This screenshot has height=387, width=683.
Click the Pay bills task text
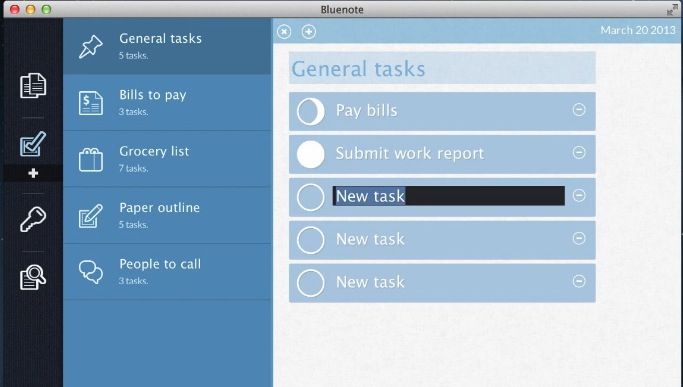(366, 111)
